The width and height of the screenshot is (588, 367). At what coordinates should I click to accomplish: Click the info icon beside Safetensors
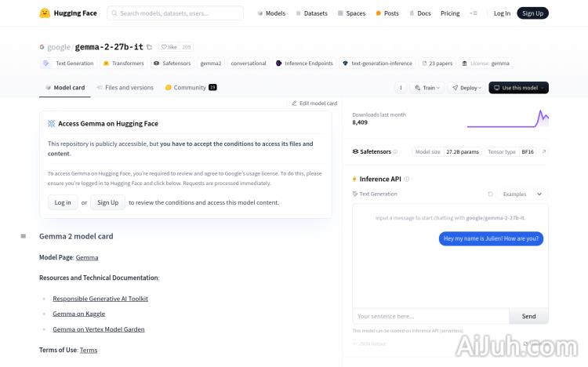(x=395, y=152)
